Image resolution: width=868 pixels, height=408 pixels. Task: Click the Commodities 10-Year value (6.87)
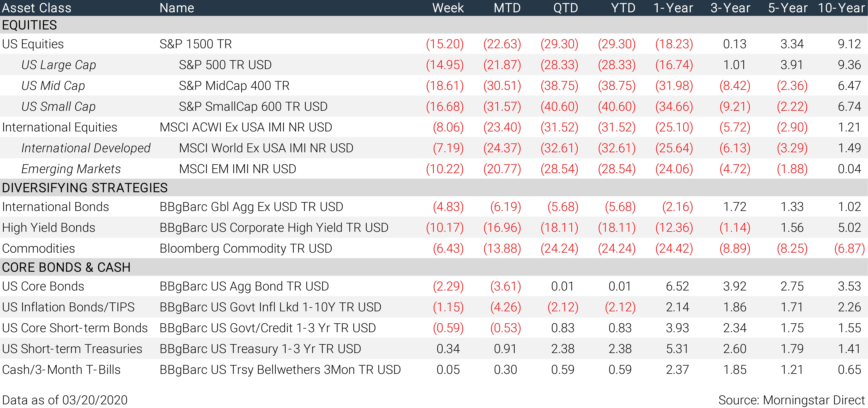tap(850, 248)
